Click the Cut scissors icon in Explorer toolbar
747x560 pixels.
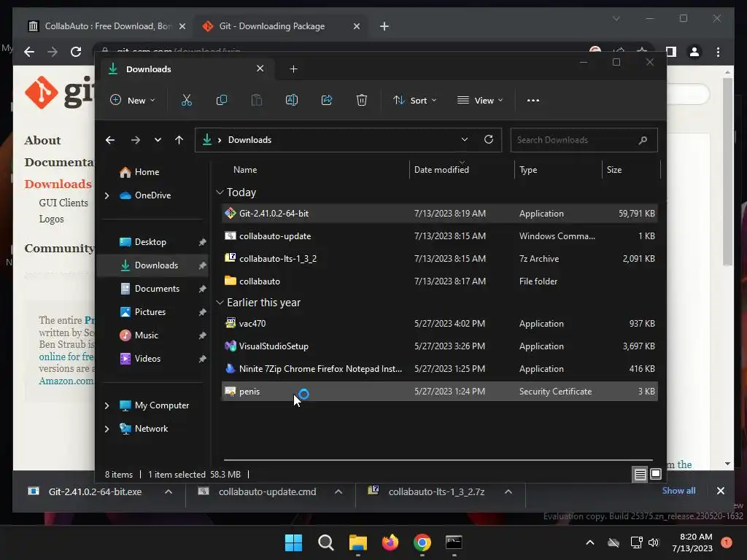pos(186,101)
